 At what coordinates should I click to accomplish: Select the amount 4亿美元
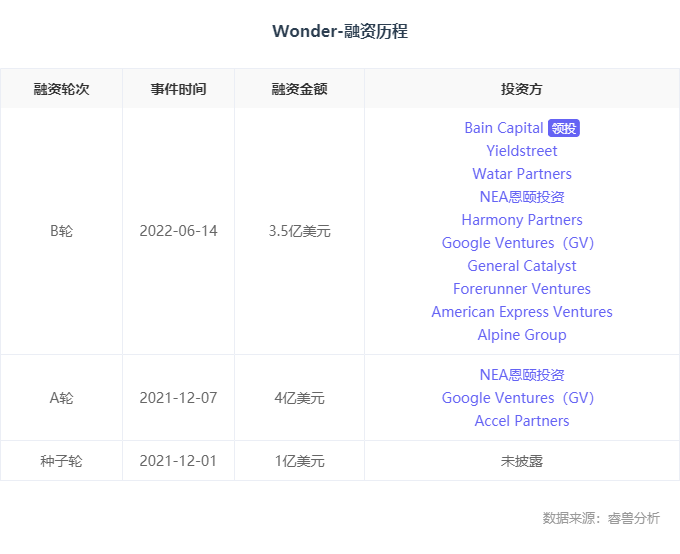[x=299, y=398]
